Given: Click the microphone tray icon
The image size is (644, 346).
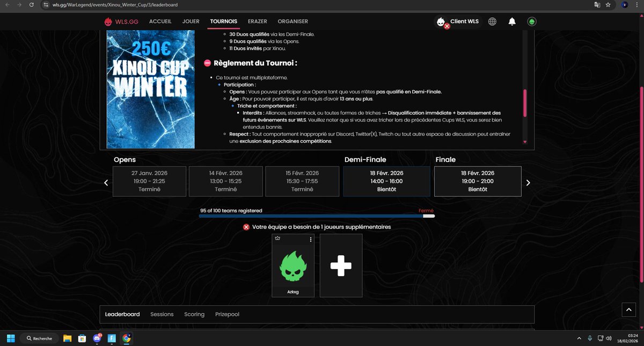Looking at the screenshot, I should (x=590, y=338).
